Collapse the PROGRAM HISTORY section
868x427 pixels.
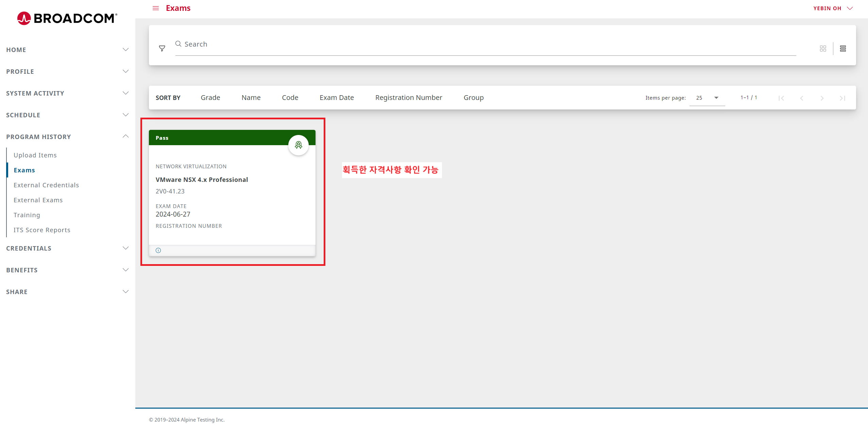pos(125,137)
